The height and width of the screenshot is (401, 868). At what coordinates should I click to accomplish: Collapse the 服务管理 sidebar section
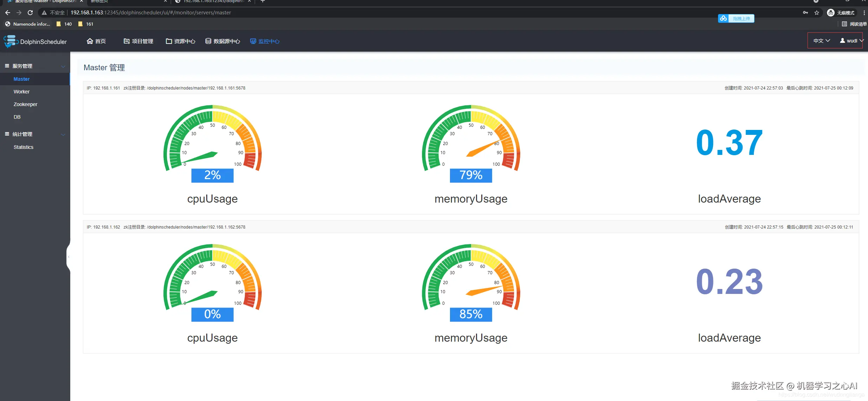point(63,66)
